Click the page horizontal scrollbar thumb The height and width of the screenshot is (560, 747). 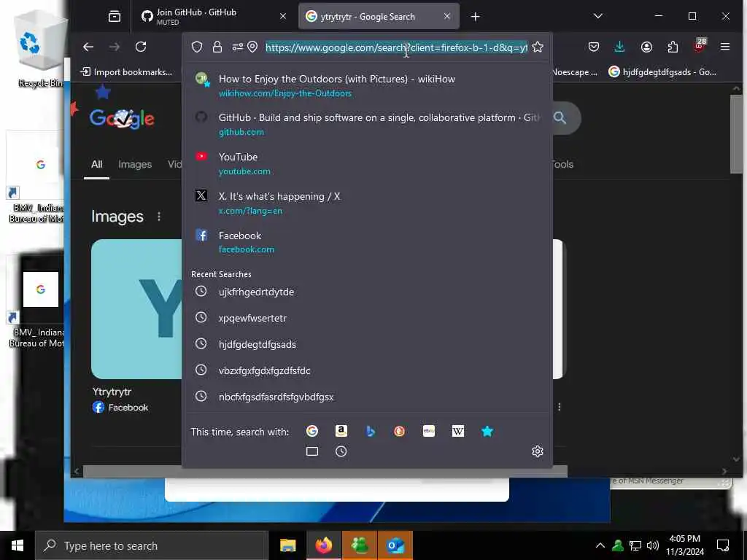coord(325,472)
